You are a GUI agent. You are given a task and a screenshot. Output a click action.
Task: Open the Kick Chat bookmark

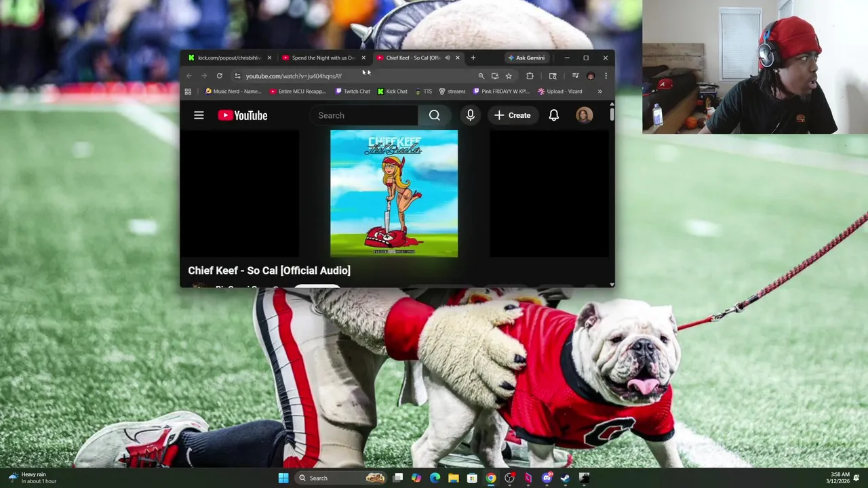pyautogui.click(x=393, y=91)
